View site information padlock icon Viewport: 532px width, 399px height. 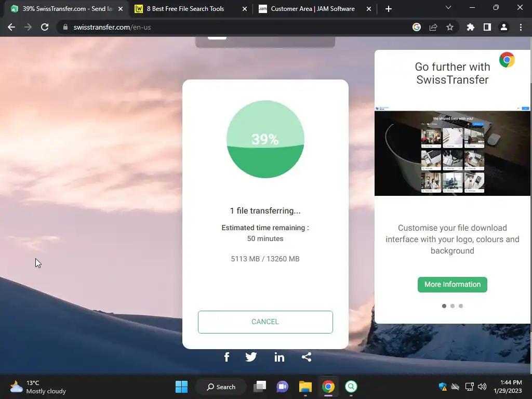click(65, 27)
